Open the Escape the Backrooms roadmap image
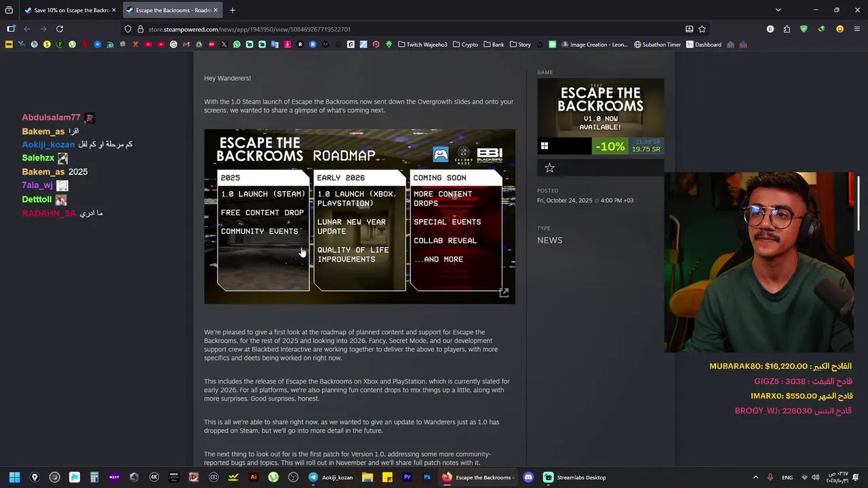868x488 pixels. (359, 216)
